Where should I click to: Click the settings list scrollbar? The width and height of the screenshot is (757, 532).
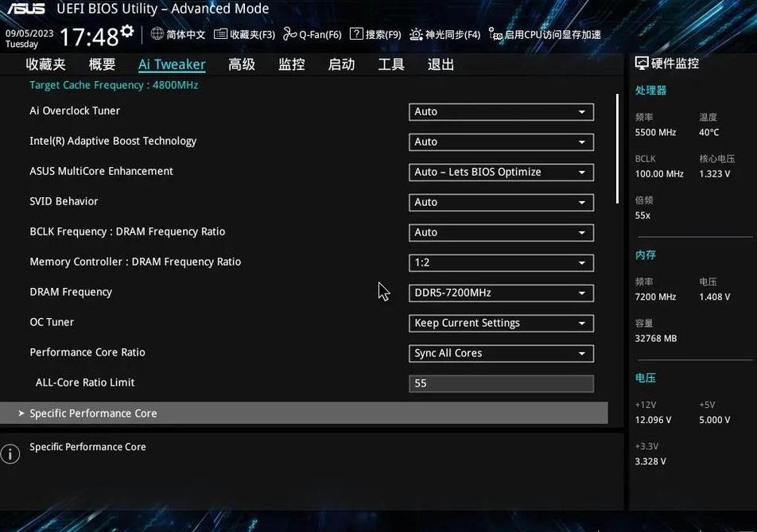(618, 149)
